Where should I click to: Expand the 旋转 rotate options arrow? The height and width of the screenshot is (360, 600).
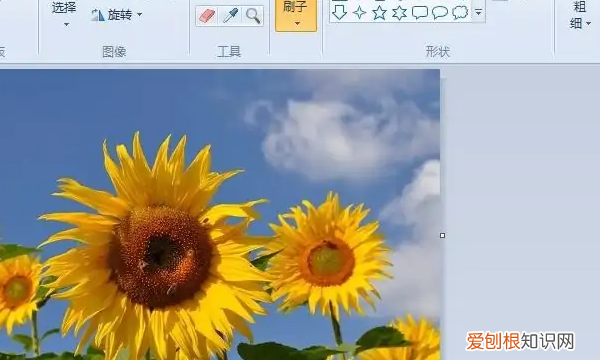(x=140, y=15)
